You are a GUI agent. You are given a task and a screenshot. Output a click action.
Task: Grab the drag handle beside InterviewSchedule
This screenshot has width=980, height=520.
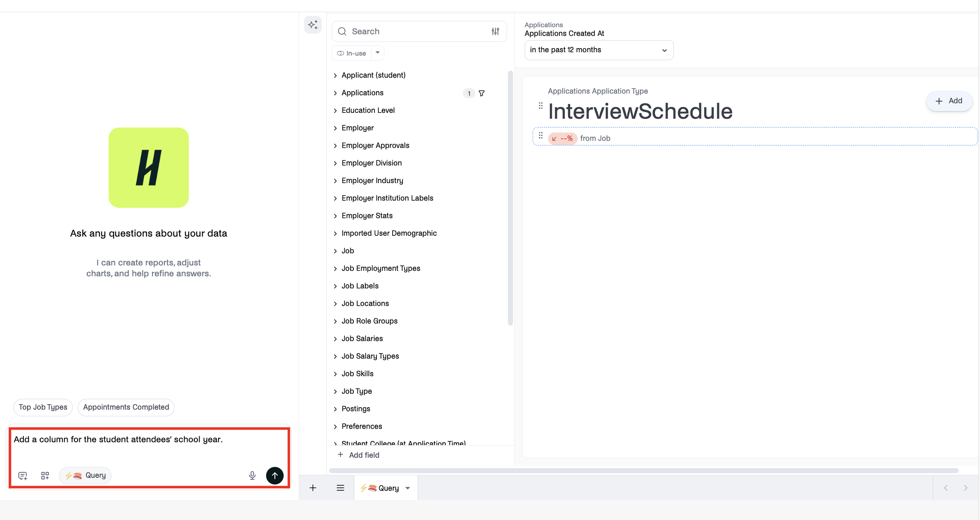click(541, 105)
